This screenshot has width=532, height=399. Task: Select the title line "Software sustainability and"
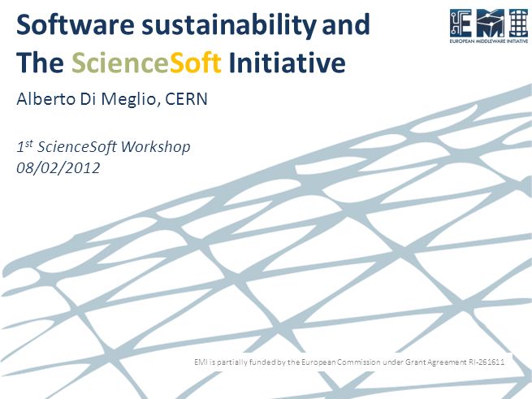(193, 25)
